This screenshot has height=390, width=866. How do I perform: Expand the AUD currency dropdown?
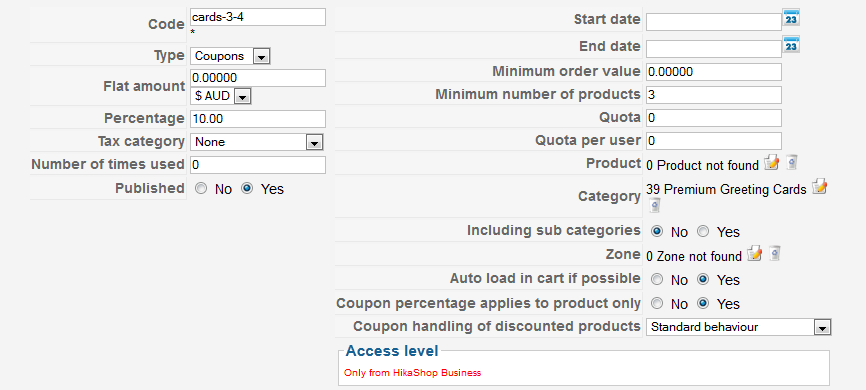(x=221, y=97)
